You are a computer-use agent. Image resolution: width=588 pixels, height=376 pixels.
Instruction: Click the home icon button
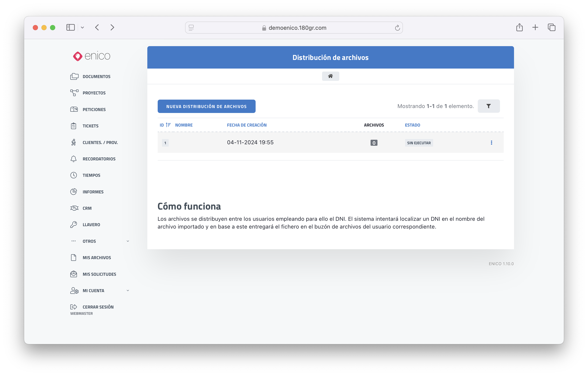tap(330, 76)
